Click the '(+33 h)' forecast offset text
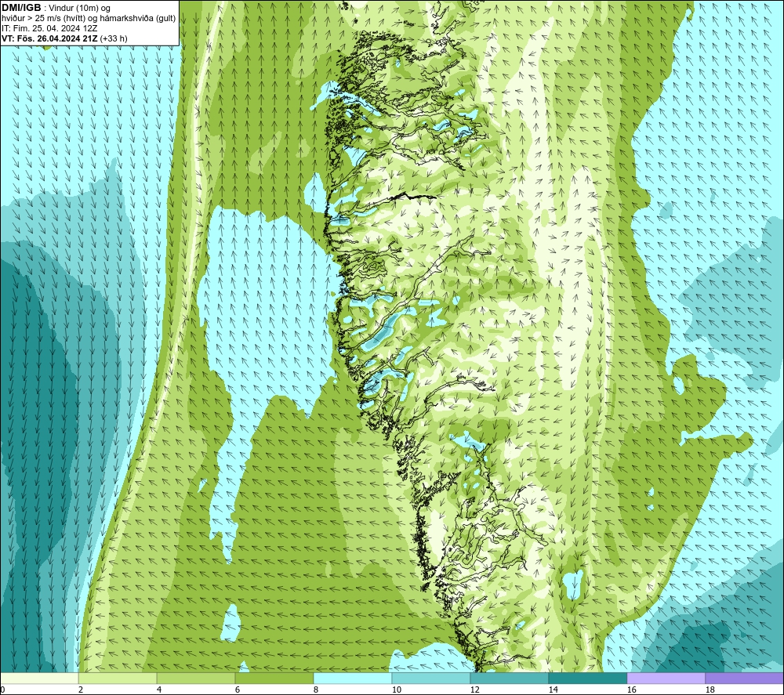Screen dimensions: 784x695 point(114,38)
